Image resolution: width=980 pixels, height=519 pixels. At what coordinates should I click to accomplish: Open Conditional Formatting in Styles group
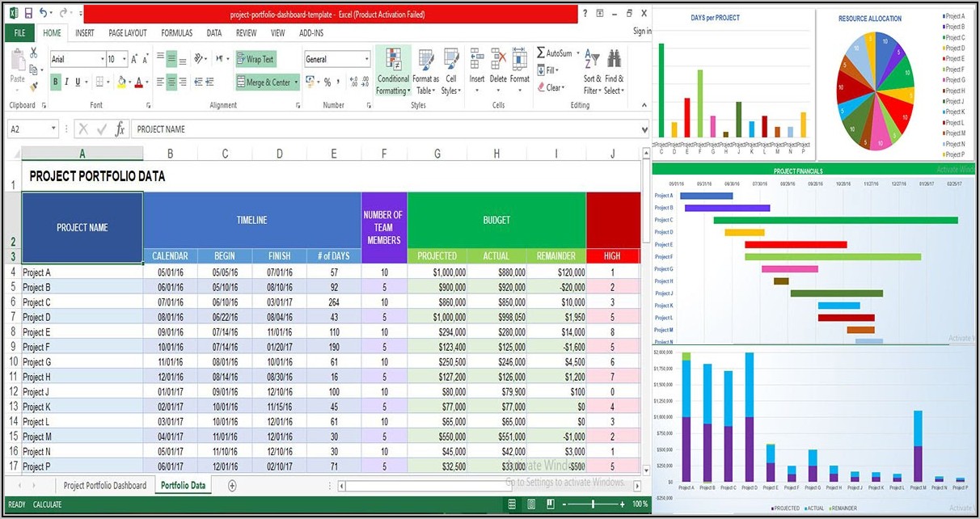[393, 71]
